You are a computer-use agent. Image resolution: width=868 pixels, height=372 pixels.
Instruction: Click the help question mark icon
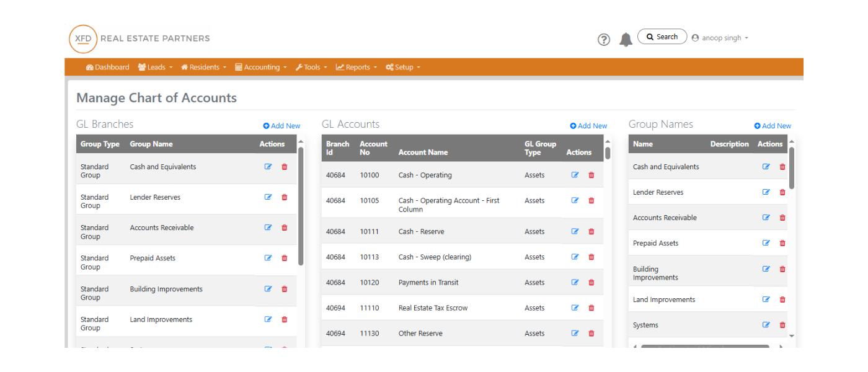tap(603, 40)
